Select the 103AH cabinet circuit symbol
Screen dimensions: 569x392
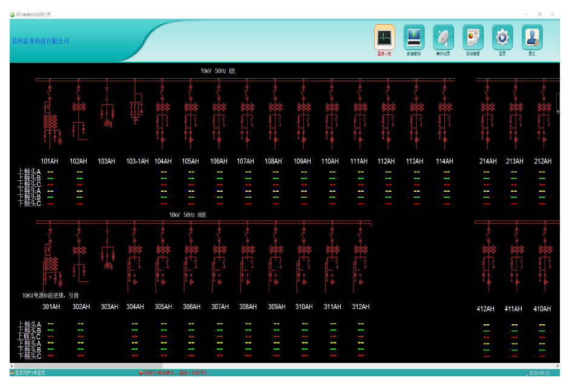[x=107, y=112]
